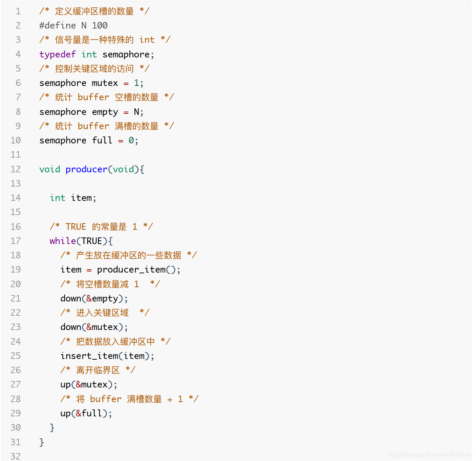The height and width of the screenshot is (461, 476).
Task: Click line number 25
Action: coord(16,356)
